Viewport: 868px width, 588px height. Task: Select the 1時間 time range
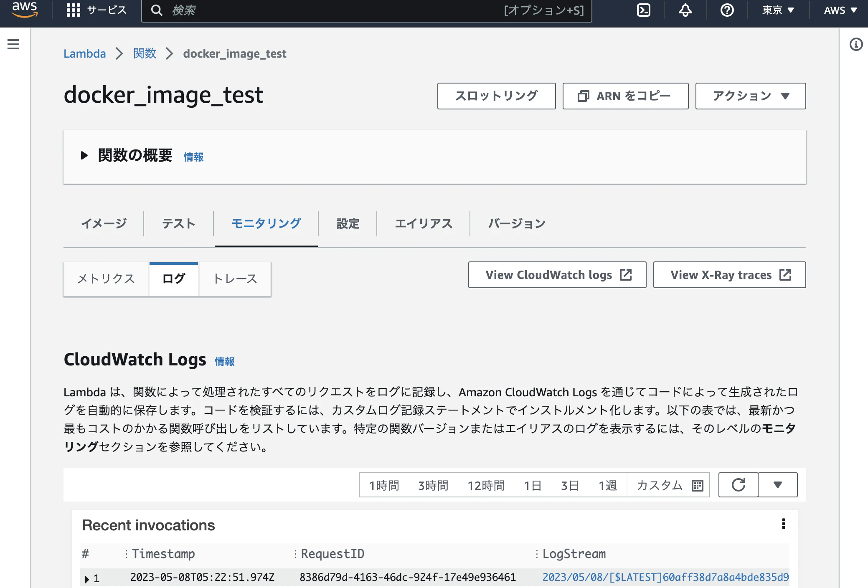tap(384, 485)
